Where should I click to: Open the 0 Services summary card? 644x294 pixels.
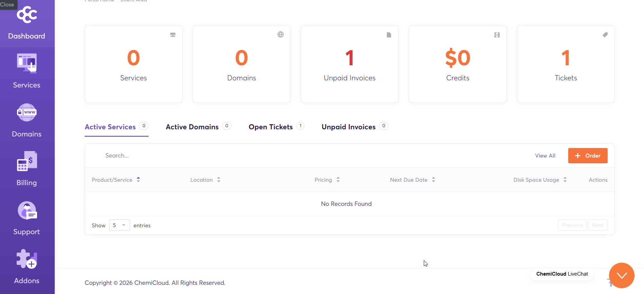(x=134, y=64)
